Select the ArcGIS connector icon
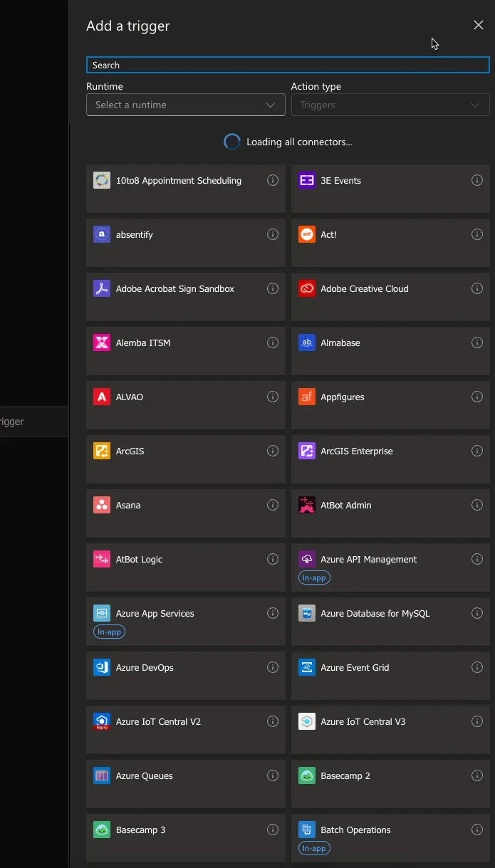The height and width of the screenshot is (868, 495). coord(102,451)
